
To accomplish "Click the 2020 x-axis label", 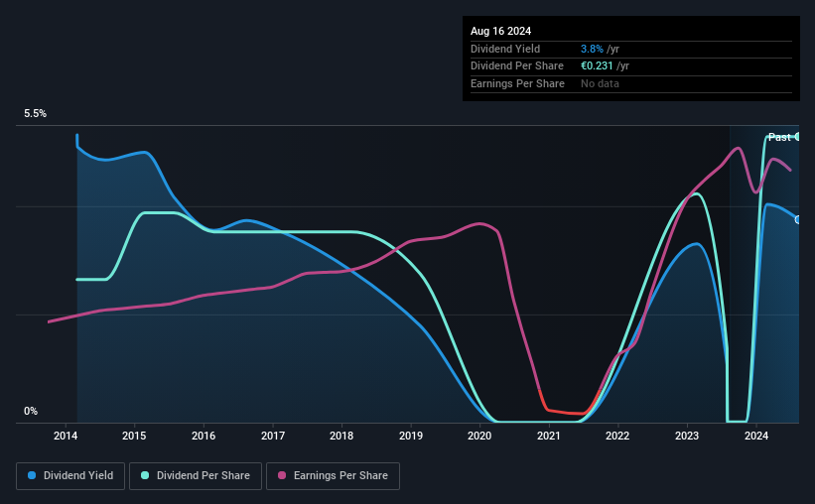I will (x=479, y=436).
